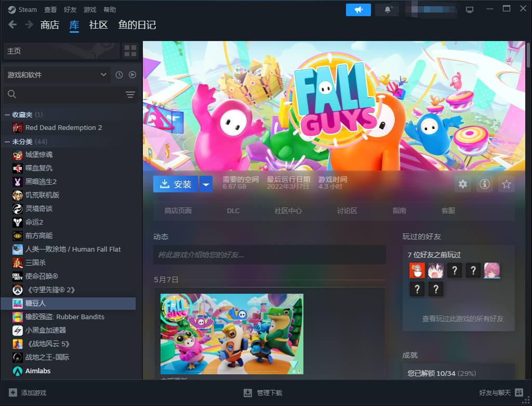
Task: Go to the 社区 section
Action: [98, 25]
